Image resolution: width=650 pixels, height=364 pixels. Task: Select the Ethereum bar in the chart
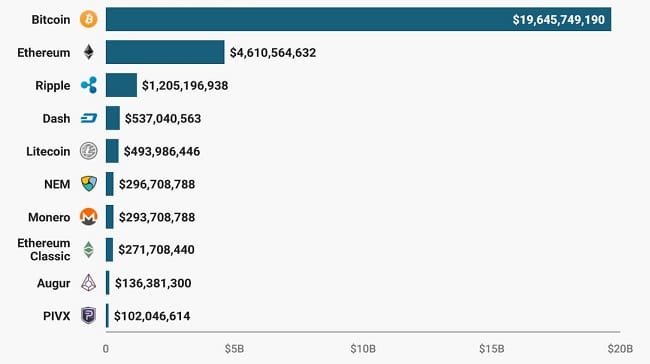[165, 52]
